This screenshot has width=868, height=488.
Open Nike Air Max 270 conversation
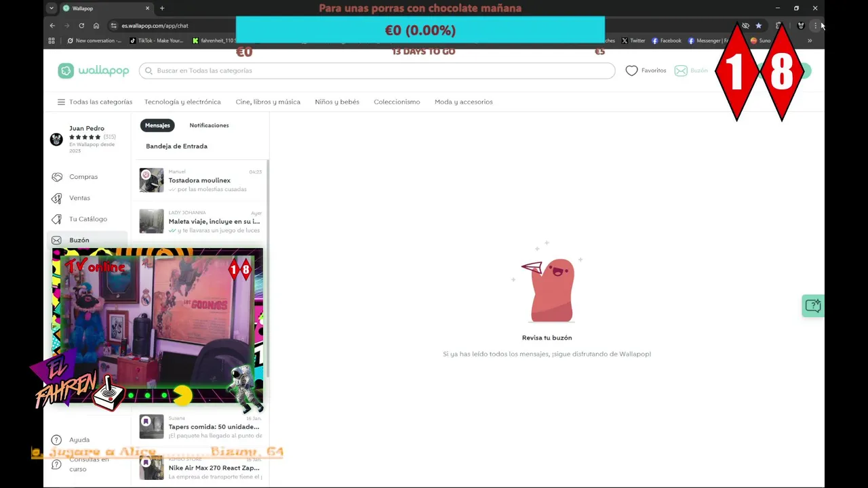point(201,468)
